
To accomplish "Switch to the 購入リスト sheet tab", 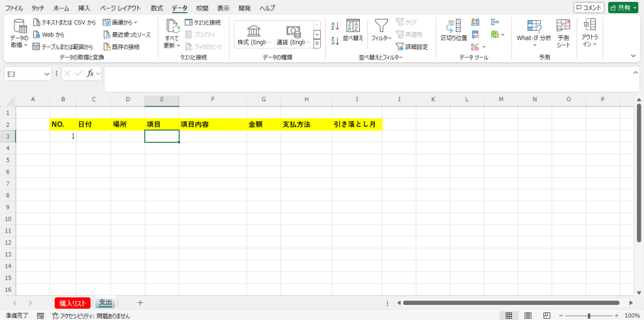I will [x=72, y=303].
